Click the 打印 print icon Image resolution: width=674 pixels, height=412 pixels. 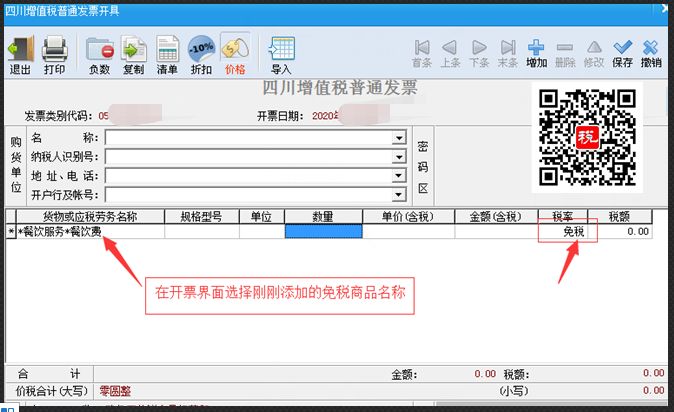click(54, 55)
